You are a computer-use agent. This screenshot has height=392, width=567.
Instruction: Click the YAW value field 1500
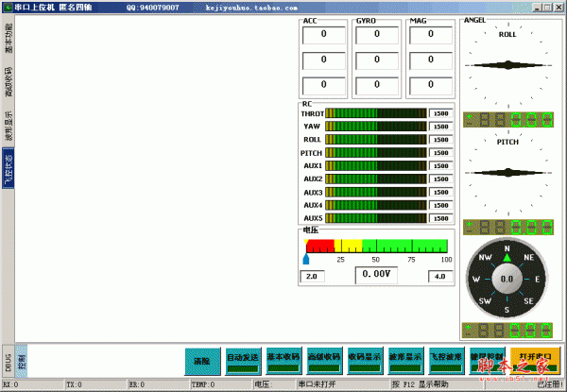click(x=440, y=127)
